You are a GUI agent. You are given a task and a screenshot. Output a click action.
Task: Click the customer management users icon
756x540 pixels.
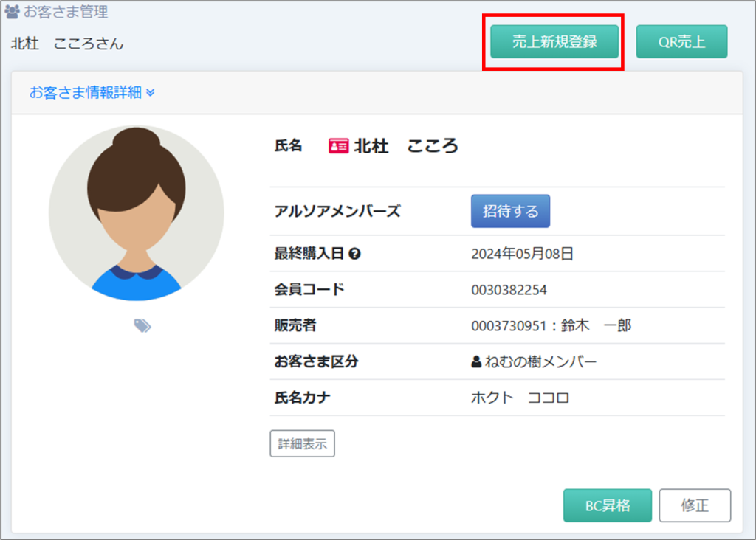[13, 12]
